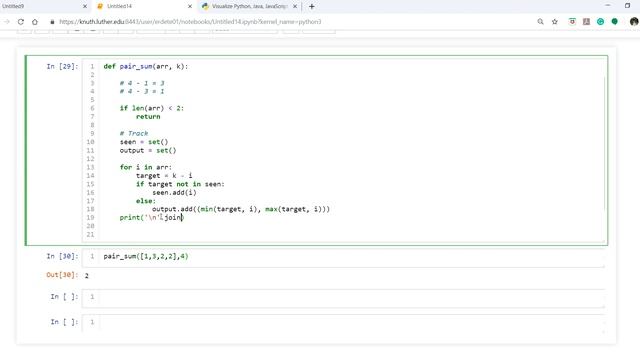The image size is (640, 360).
Task: Click the 'return' statement on line 7
Action: (148, 117)
